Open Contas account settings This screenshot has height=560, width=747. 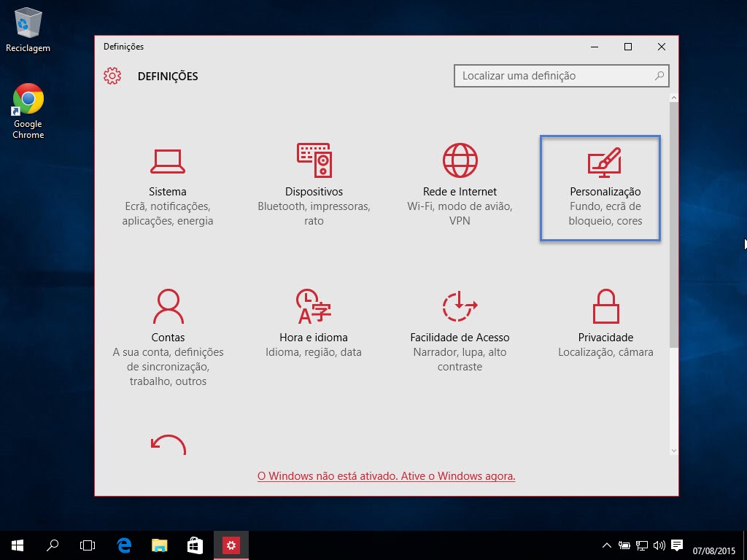coord(168,333)
